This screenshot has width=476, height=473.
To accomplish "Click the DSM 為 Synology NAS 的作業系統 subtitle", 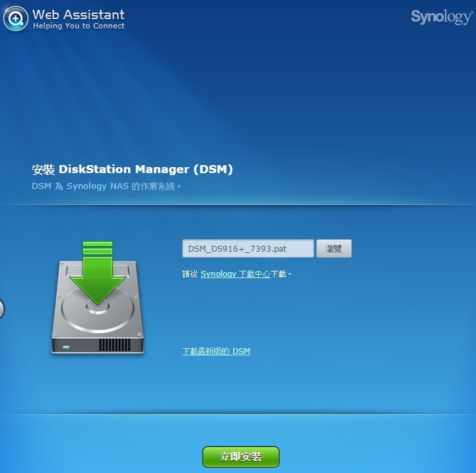I will click(106, 186).
